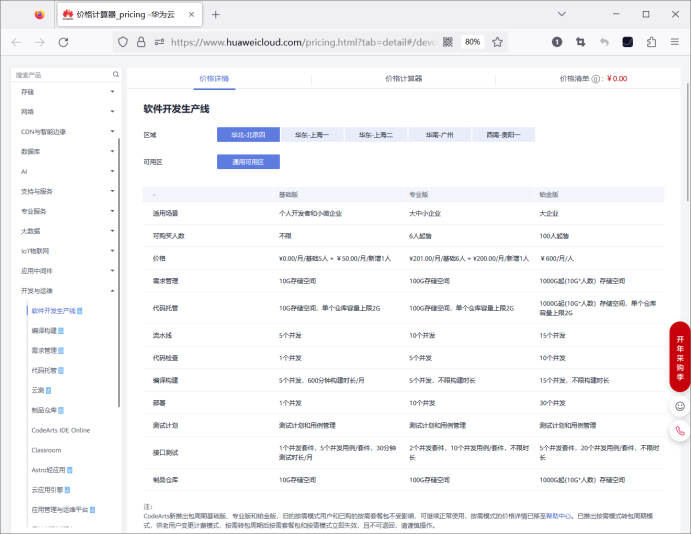The image size is (691, 534).
Task: Bookmark this page with the star
Action: pos(498,42)
